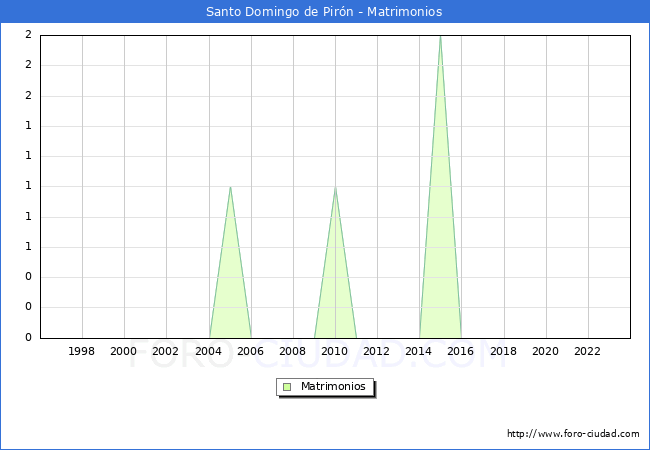
Task: Click the 2016 x-axis label
Action: [x=461, y=351]
